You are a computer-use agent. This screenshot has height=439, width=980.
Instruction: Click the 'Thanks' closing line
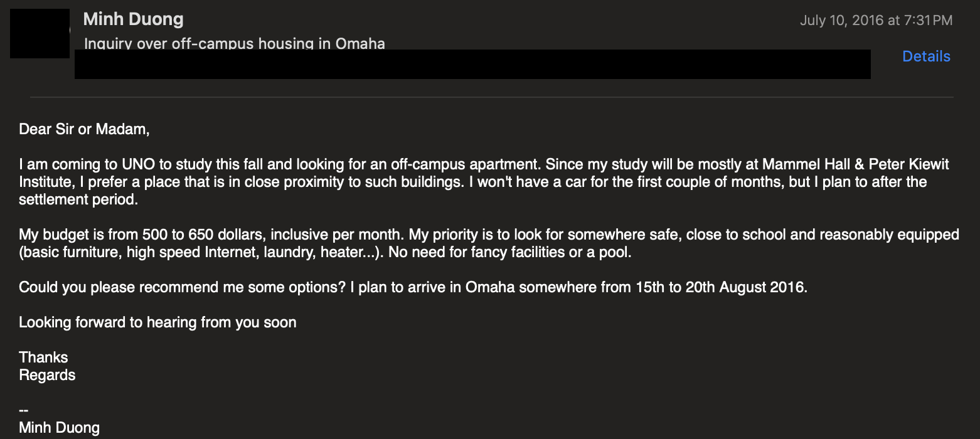tap(43, 357)
